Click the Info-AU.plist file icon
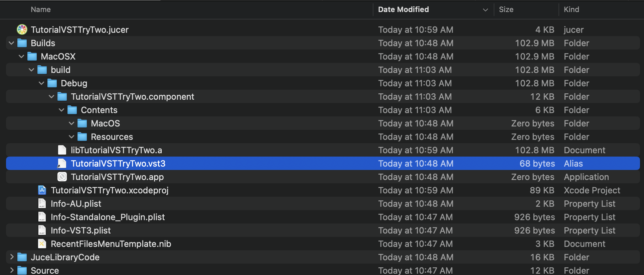644x275 pixels. (x=42, y=203)
